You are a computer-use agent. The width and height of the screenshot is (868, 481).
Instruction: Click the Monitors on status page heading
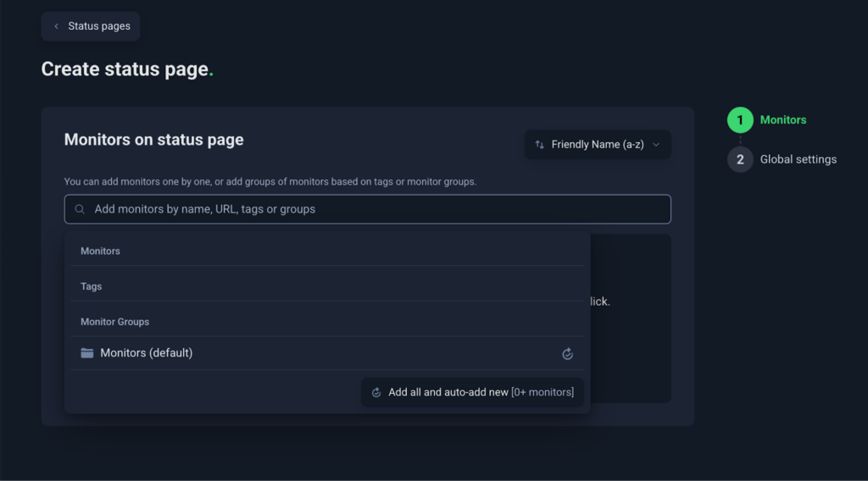coord(154,140)
